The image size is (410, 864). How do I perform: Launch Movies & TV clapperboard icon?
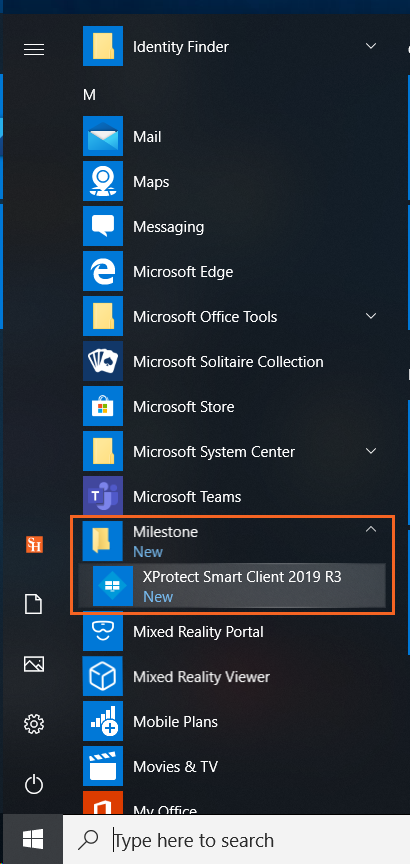coord(102,766)
